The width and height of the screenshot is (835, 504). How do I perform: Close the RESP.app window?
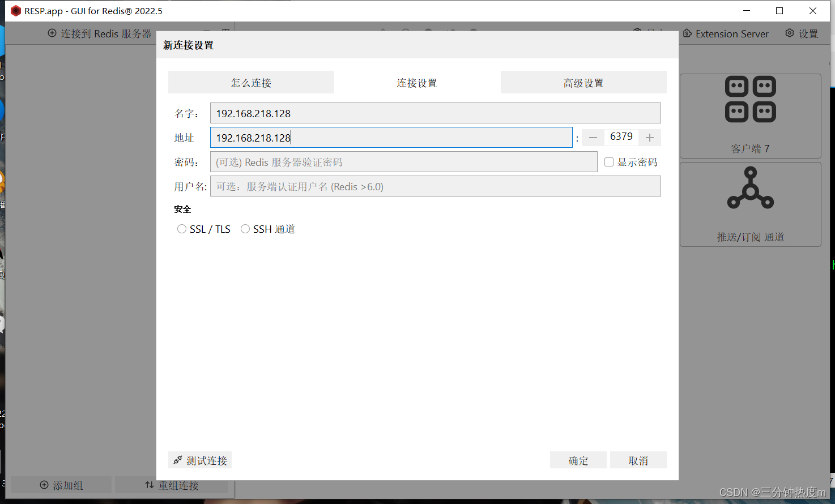click(x=813, y=11)
